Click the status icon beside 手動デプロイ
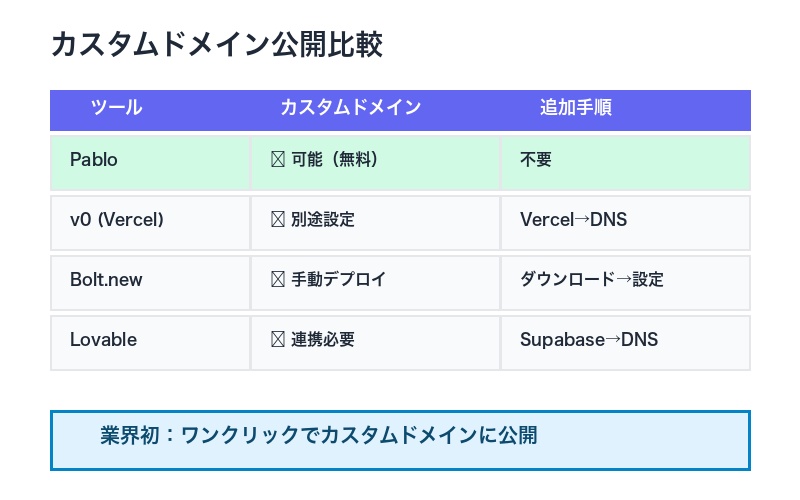The width and height of the screenshot is (800, 500). click(278, 280)
